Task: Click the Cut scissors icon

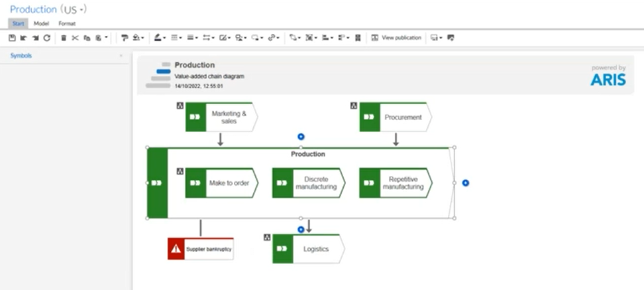Action: 75,38
